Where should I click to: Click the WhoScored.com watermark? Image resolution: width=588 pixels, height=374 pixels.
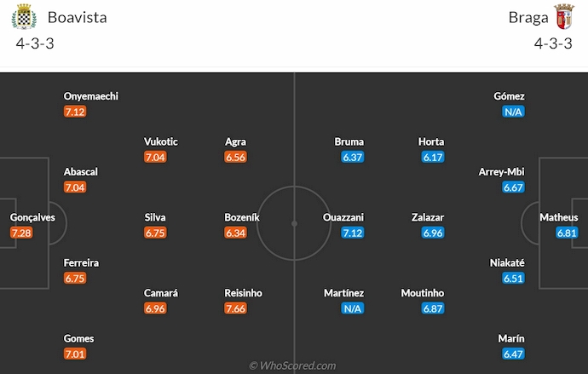coord(293,365)
